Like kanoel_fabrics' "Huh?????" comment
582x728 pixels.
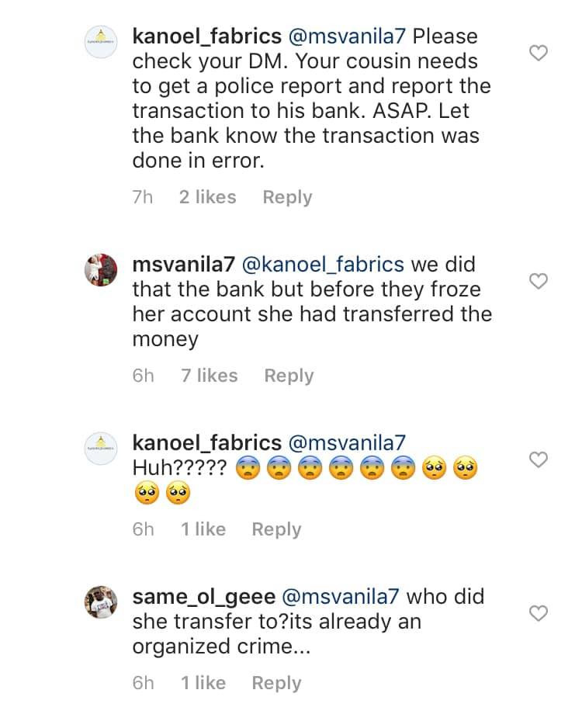pos(538,460)
